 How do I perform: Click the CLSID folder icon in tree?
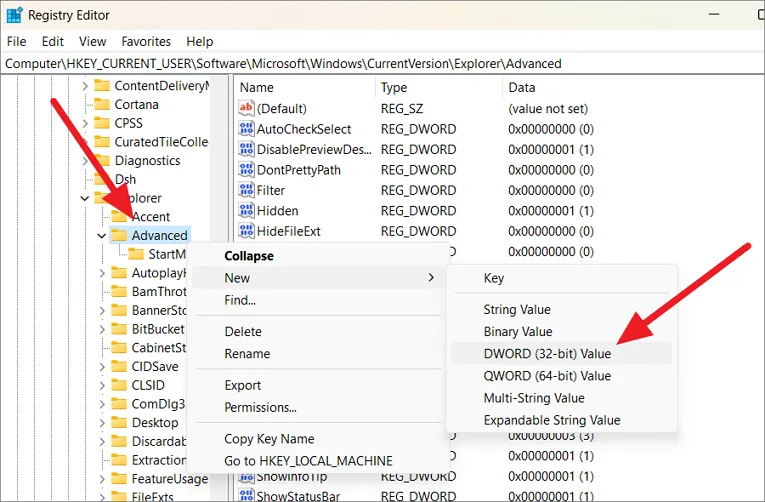point(119,385)
